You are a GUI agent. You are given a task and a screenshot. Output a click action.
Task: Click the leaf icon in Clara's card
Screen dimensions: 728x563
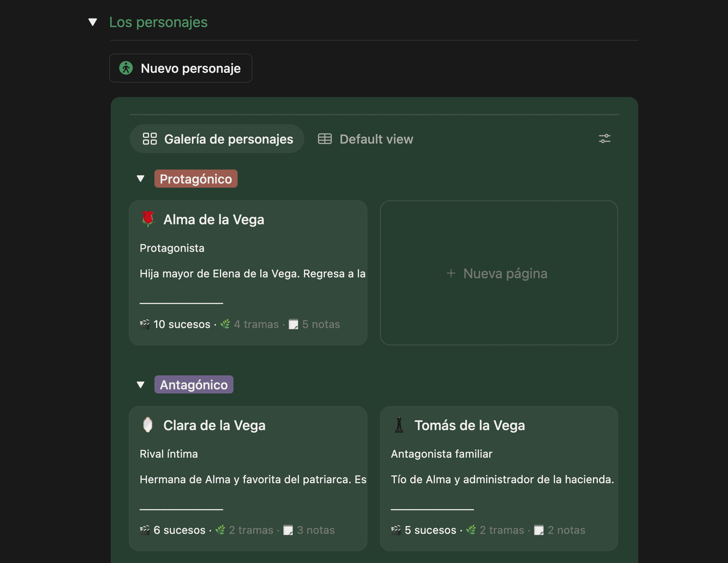[x=220, y=530]
